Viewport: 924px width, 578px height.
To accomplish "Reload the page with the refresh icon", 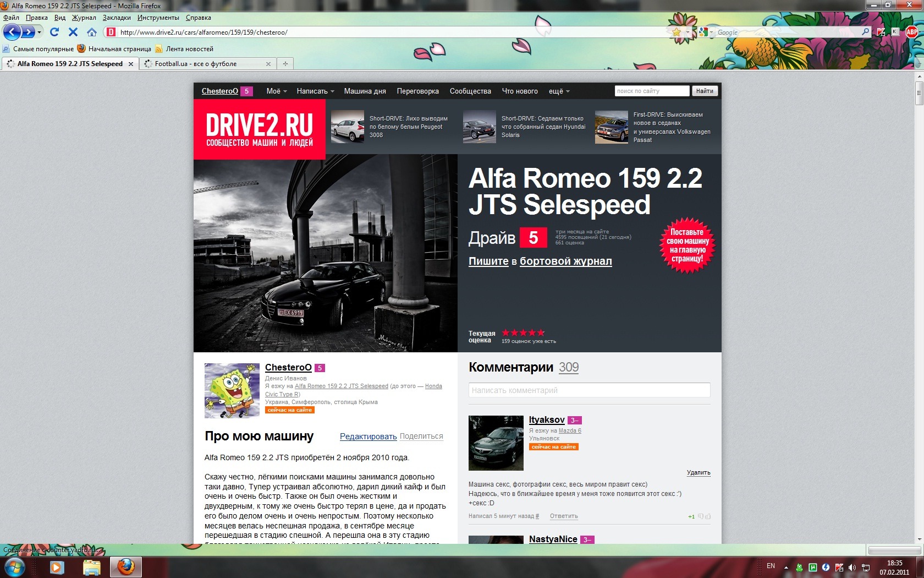I will (x=54, y=32).
